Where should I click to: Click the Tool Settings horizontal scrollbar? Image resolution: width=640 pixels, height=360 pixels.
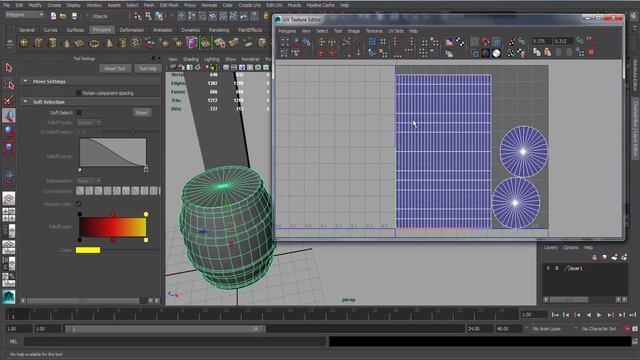click(83, 300)
